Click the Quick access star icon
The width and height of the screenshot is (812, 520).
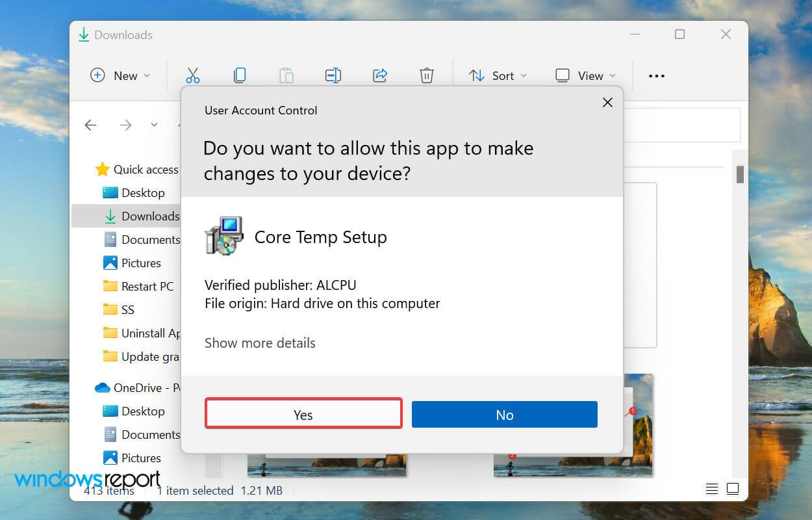(103, 169)
